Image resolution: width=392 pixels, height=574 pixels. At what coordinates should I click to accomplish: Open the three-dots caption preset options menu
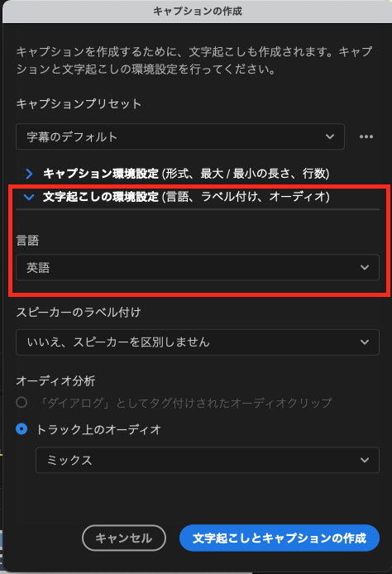tap(366, 136)
